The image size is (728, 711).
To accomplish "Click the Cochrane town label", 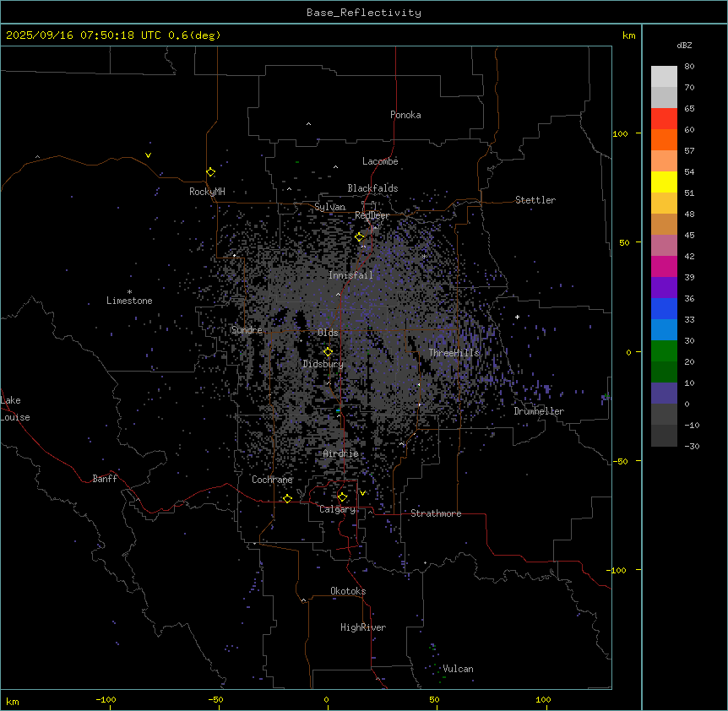I will pyautogui.click(x=272, y=480).
